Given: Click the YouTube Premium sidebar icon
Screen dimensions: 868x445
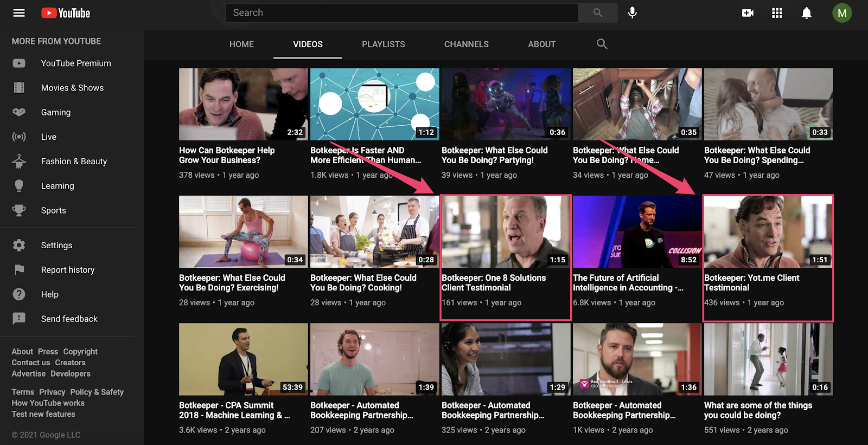Looking at the screenshot, I should point(19,63).
